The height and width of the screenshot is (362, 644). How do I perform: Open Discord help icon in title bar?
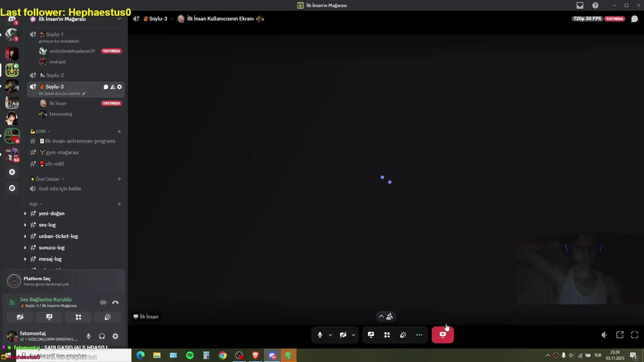pyautogui.click(x=595, y=5)
